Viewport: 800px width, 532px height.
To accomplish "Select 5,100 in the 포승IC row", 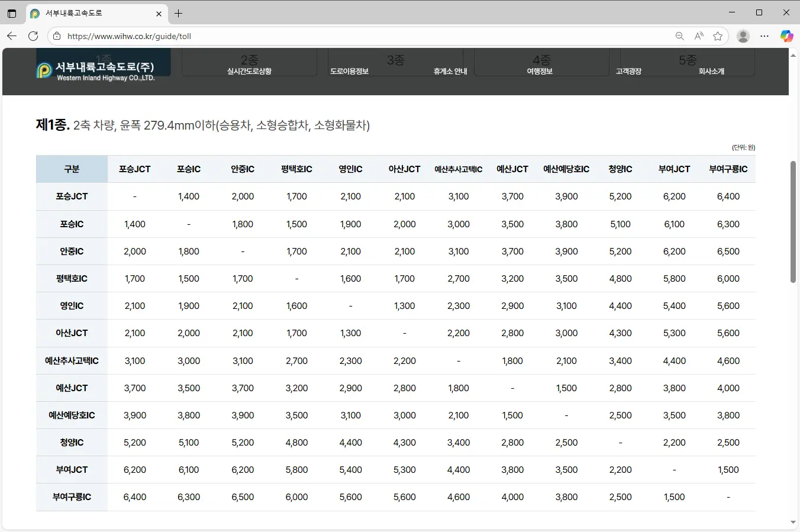I will coord(620,224).
